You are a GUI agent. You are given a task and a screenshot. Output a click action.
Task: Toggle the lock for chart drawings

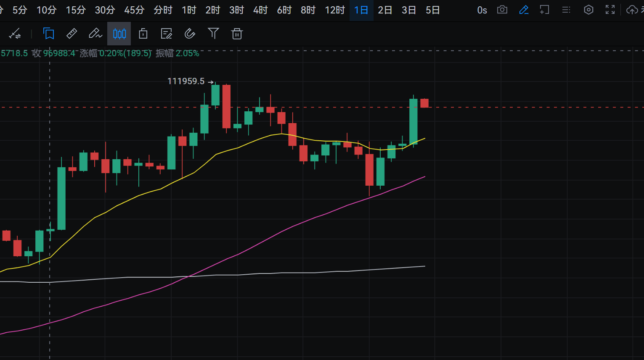pyautogui.click(x=143, y=34)
